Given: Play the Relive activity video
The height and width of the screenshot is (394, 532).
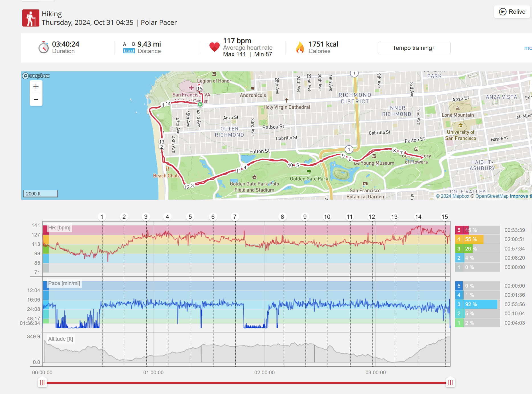Looking at the screenshot, I should [x=512, y=12].
